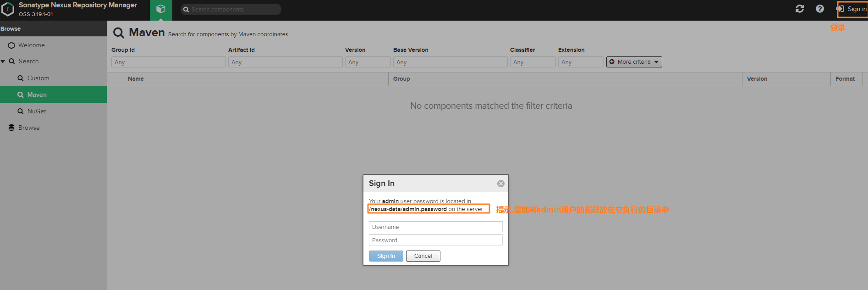
Task: Open the More criteria dropdown
Action: tap(634, 62)
